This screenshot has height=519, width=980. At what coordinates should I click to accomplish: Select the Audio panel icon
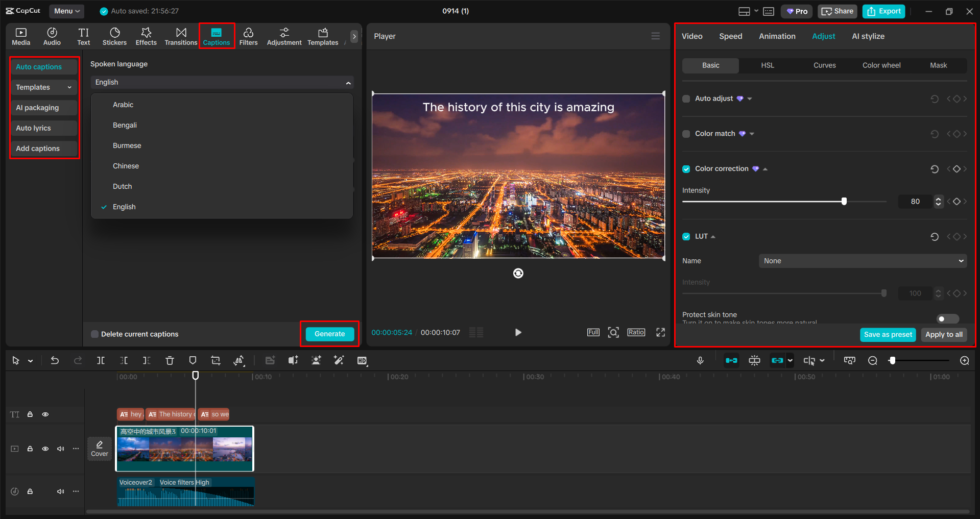click(x=52, y=36)
